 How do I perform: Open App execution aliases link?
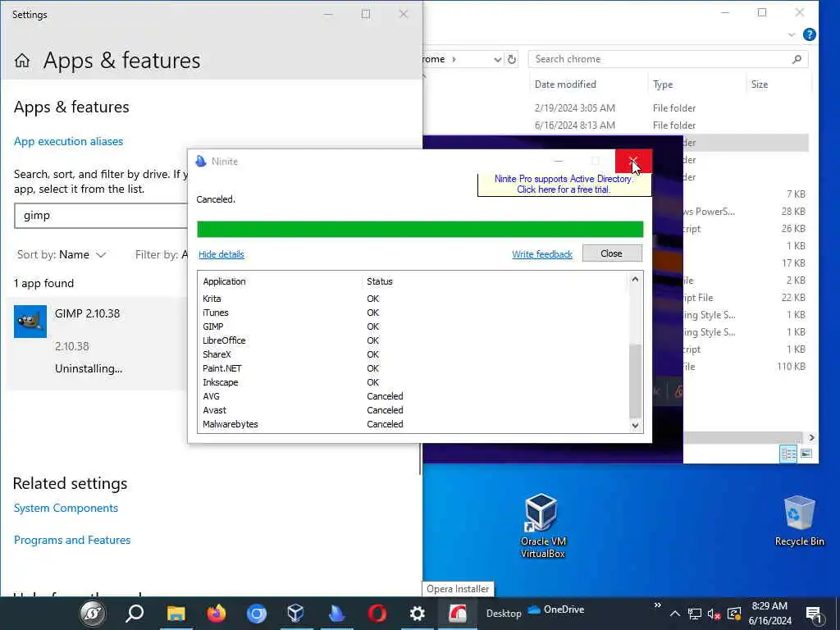coord(69,141)
